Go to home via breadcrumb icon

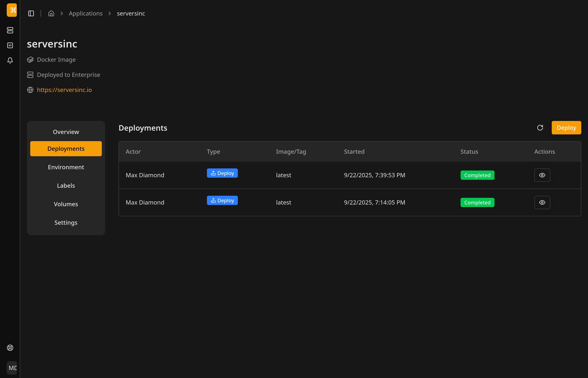(51, 13)
